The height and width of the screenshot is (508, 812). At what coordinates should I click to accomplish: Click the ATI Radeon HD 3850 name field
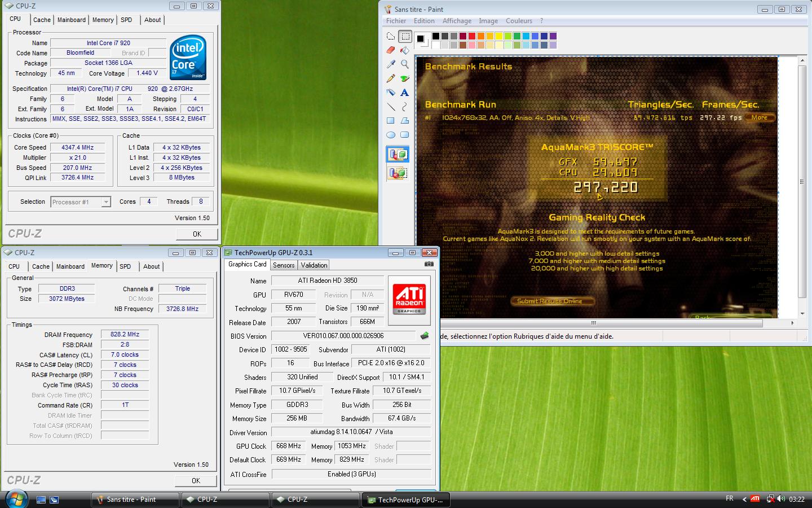[328, 281]
